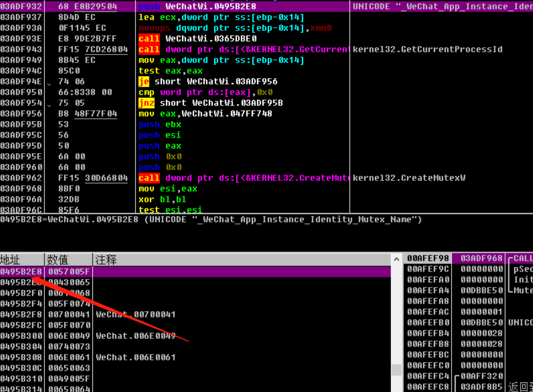Select stack value 00000001
This screenshot has height=392, width=533.
482,312
